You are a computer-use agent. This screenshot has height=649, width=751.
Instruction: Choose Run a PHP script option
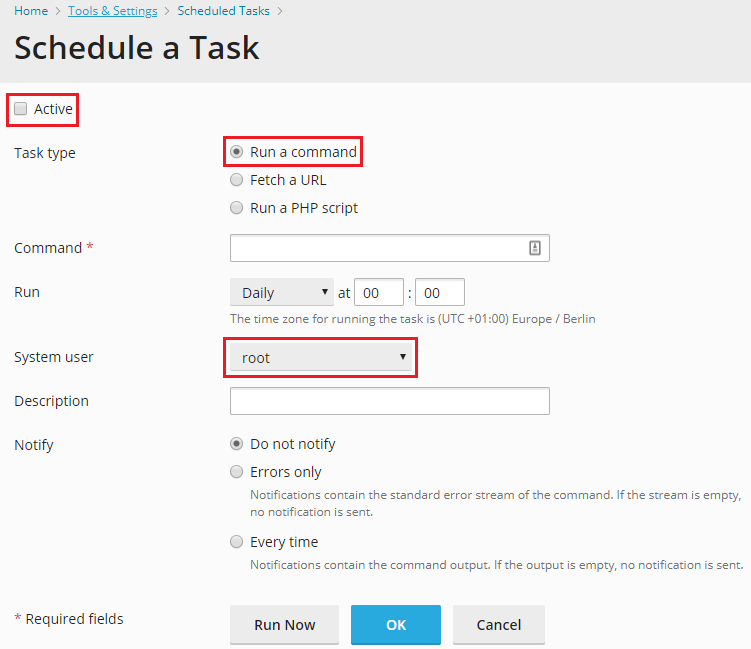coord(237,208)
